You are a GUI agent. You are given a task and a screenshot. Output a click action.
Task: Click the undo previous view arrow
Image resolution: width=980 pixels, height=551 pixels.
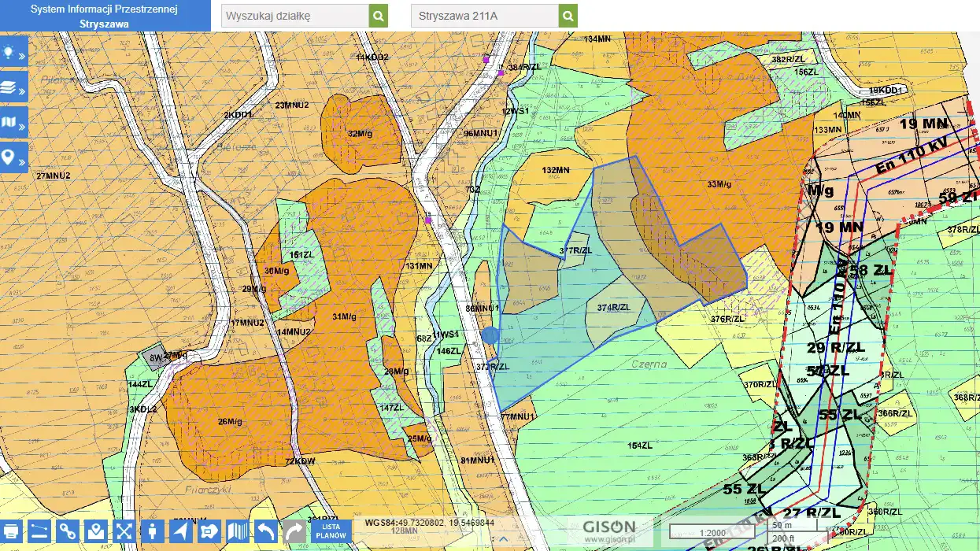265,531
